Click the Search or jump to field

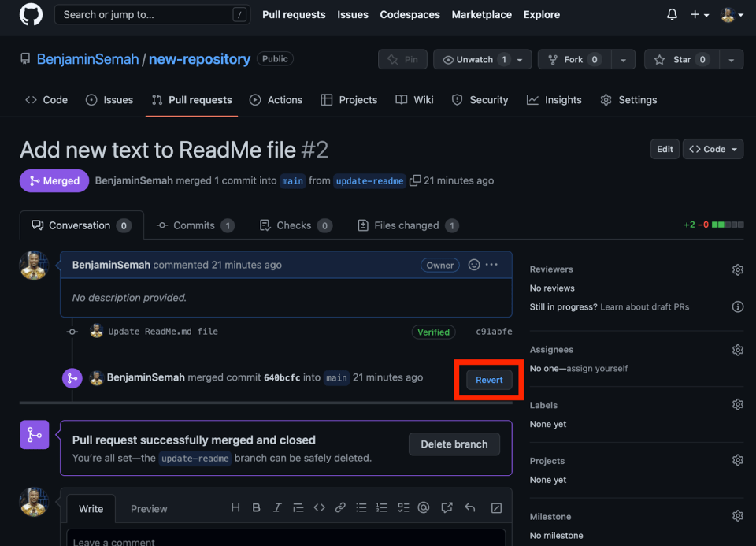pyautogui.click(x=152, y=14)
